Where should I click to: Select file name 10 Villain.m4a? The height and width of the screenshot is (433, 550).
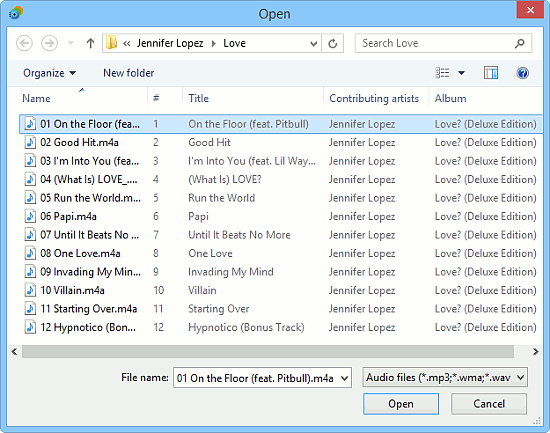(x=72, y=290)
